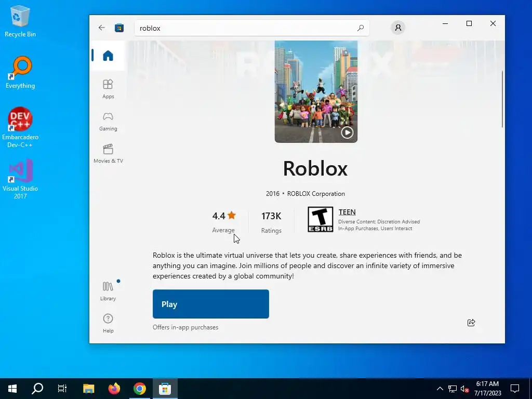532x399 pixels.
Task: Click the 'Offers in-app purchases' text
Action: [x=185, y=327]
